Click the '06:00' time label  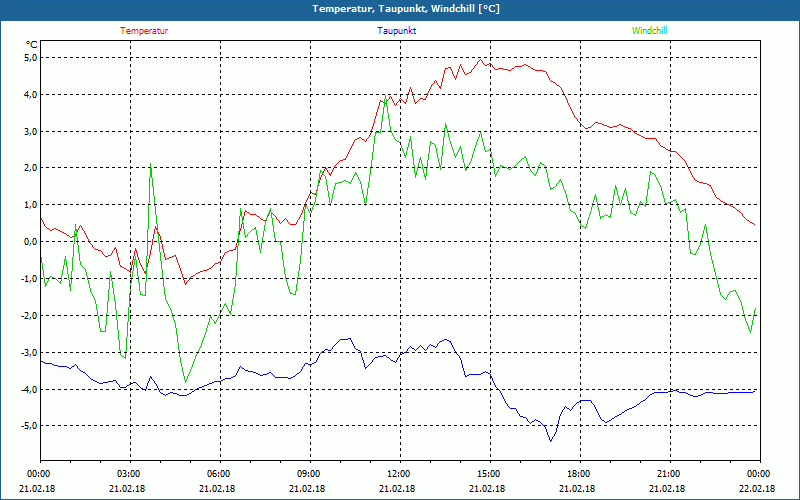pyautogui.click(x=217, y=474)
